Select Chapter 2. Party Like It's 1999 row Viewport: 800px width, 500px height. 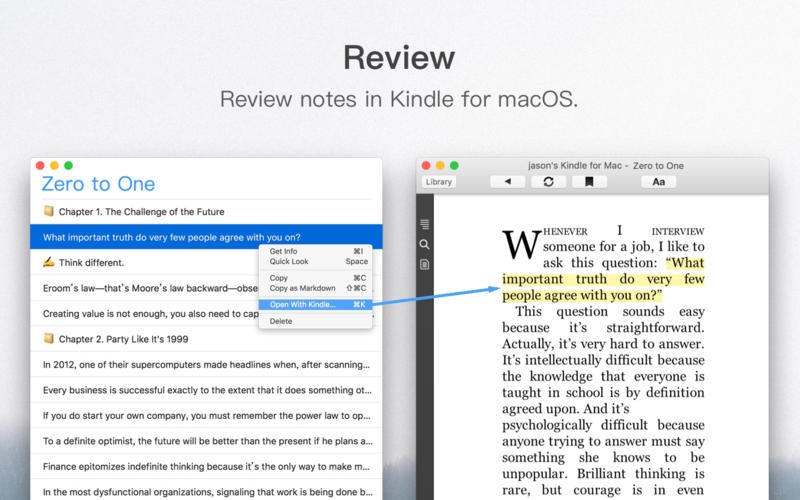point(206,339)
